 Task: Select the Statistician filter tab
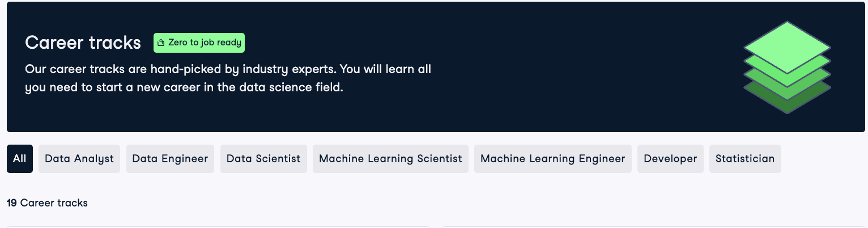pos(744,159)
